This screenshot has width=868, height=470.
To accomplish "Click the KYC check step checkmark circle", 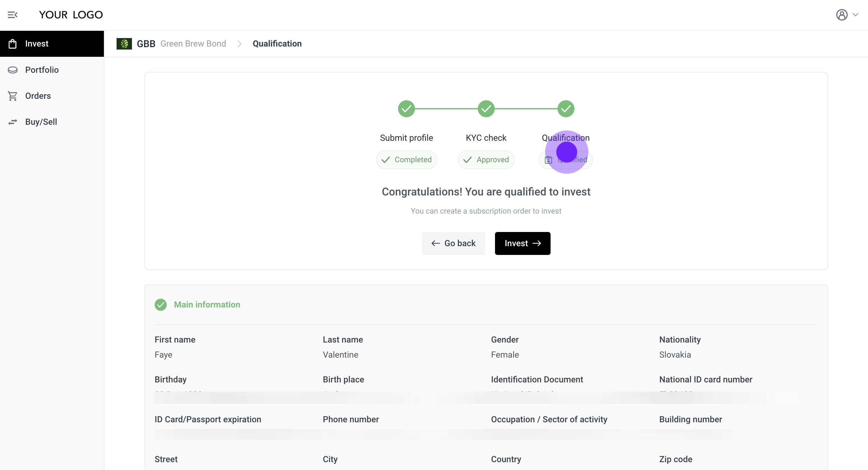I will pos(486,109).
